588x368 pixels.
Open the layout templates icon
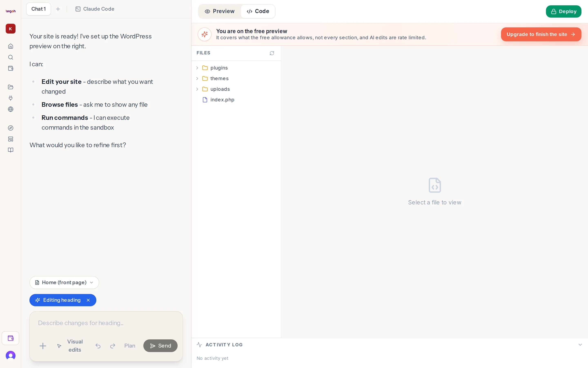[10, 139]
